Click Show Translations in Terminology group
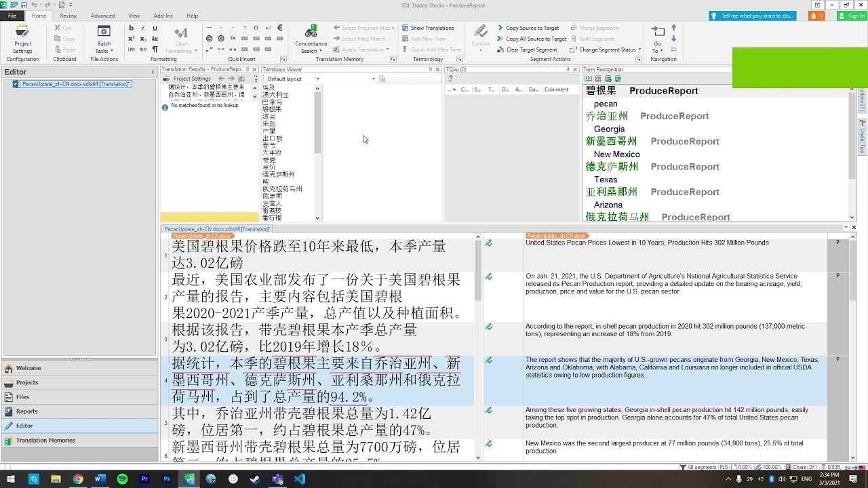 428,28
